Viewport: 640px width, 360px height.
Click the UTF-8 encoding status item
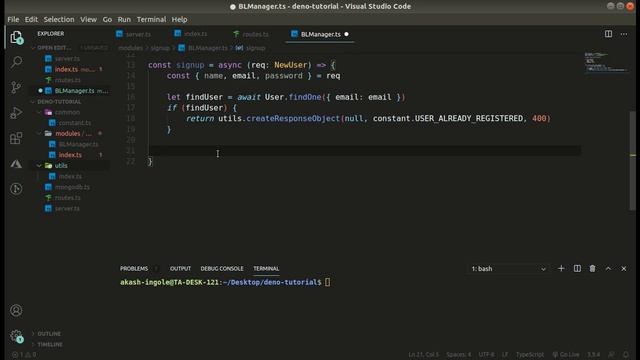click(x=486, y=355)
